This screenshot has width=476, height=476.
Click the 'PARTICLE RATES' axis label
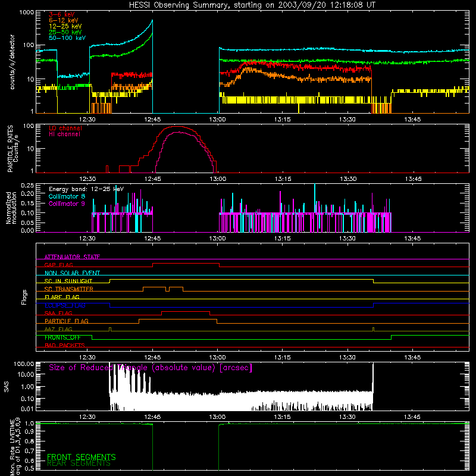[10, 149]
